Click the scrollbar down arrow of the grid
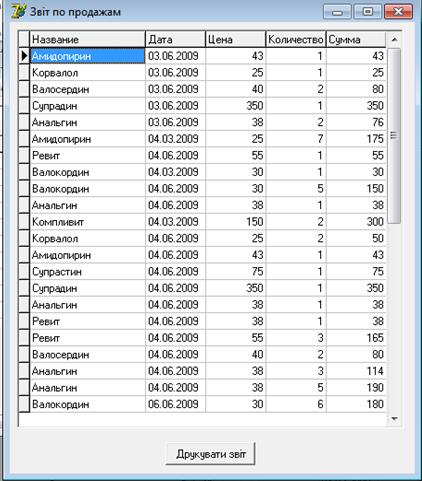 pos(394,419)
